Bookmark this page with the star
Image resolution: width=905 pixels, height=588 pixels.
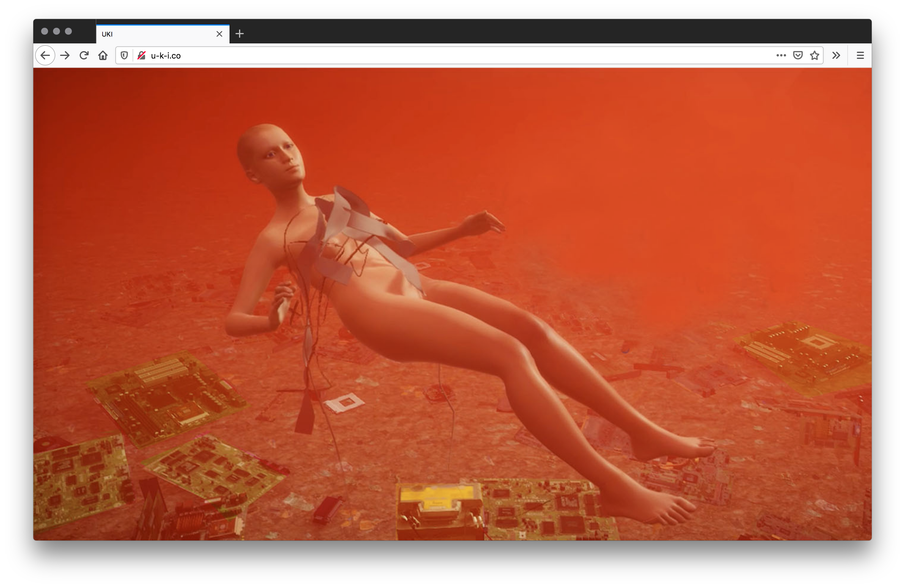[814, 56]
